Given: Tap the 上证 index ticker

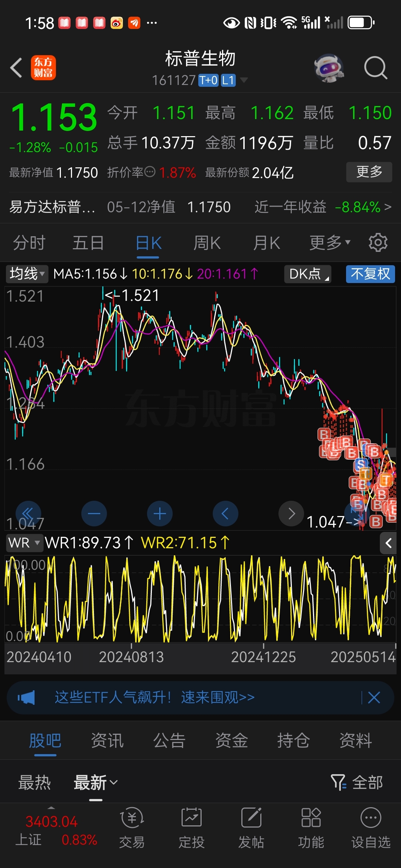Looking at the screenshot, I should (56, 830).
